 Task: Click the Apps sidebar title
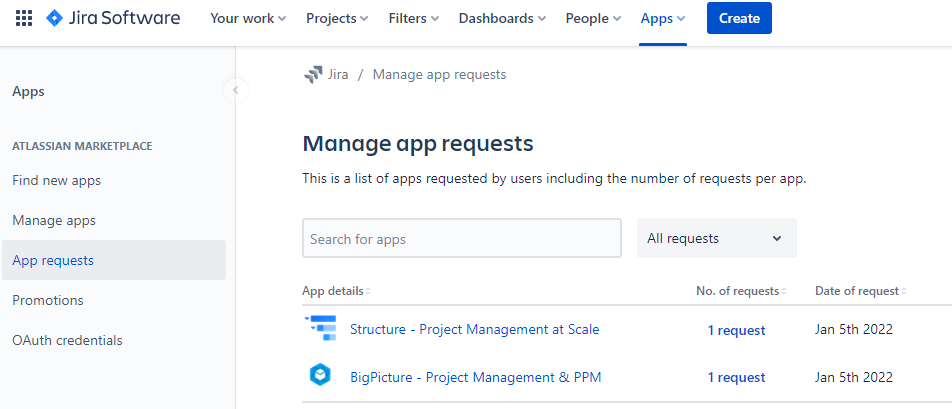29,92
